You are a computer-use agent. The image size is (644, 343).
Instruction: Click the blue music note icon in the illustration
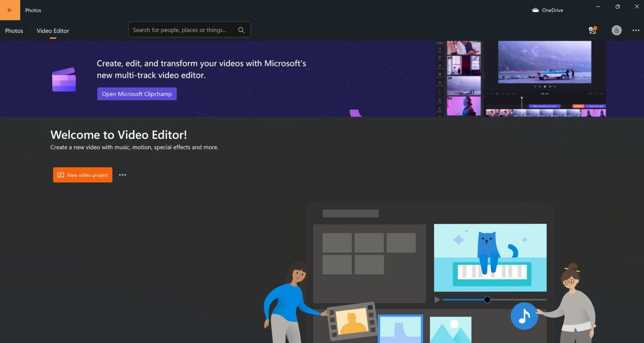[524, 316]
